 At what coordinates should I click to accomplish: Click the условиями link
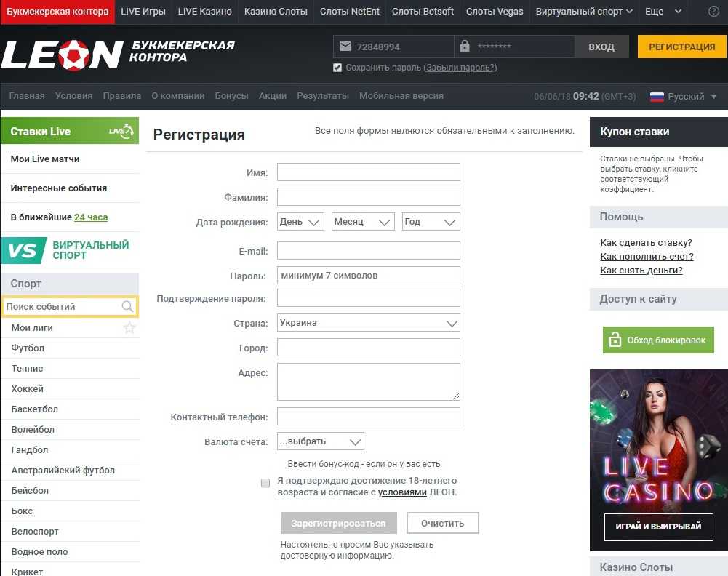point(402,492)
